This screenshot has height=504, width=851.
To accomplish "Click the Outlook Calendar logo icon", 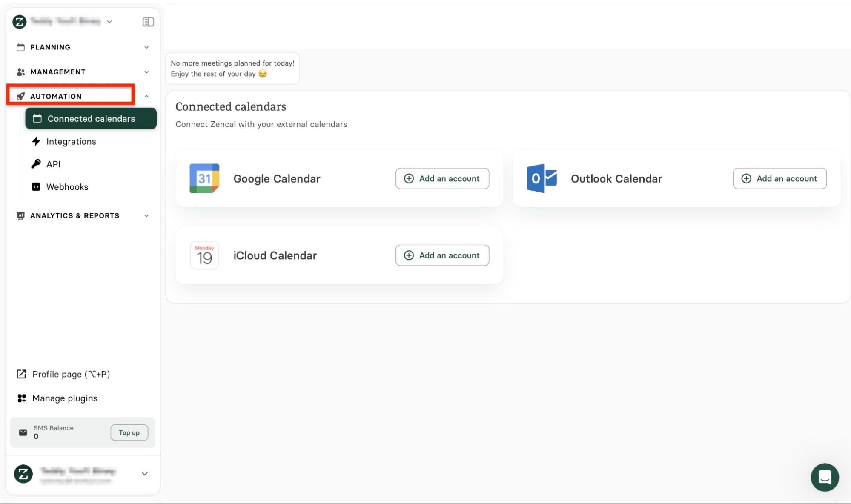I will pyautogui.click(x=542, y=178).
